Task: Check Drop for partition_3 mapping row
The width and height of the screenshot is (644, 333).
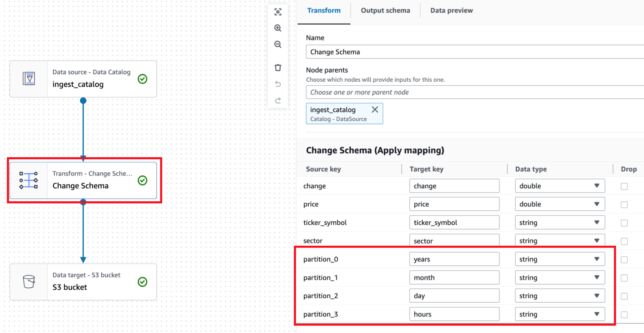Action: click(624, 314)
